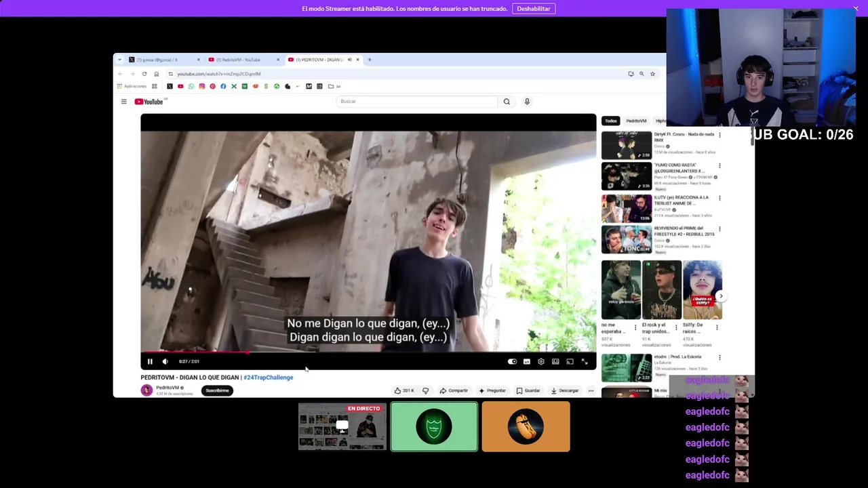Enter fullscreen with the player's fullscreen icon

pos(585,361)
